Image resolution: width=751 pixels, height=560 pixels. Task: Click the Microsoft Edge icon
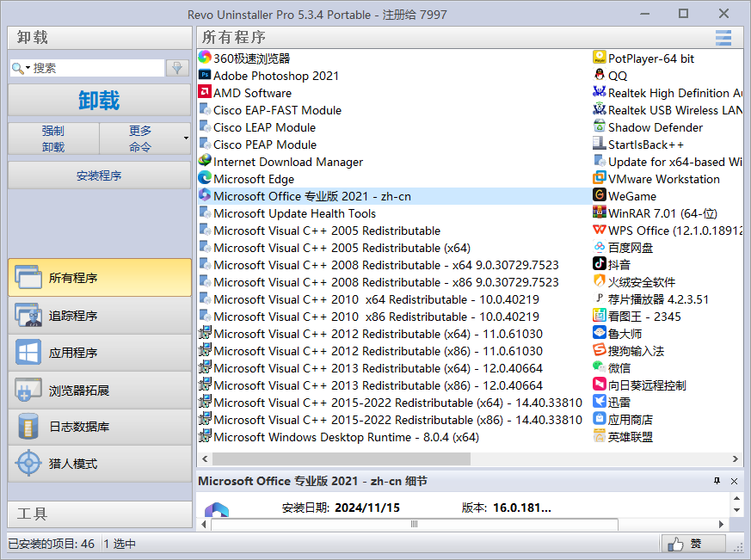tap(205, 178)
